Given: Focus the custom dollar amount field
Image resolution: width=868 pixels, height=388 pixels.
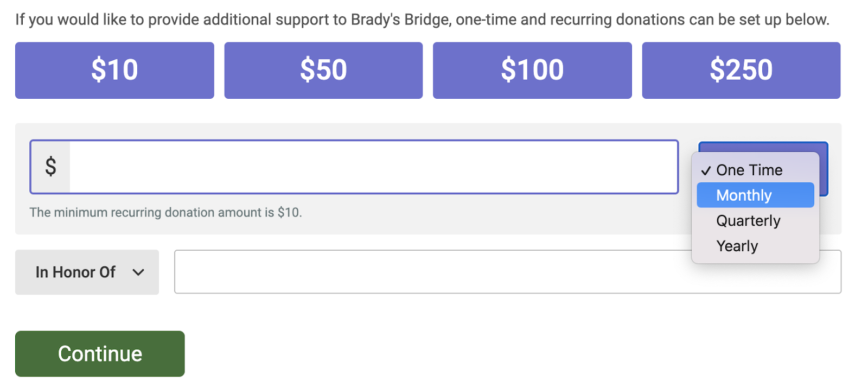Looking at the screenshot, I should click(373, 167).
